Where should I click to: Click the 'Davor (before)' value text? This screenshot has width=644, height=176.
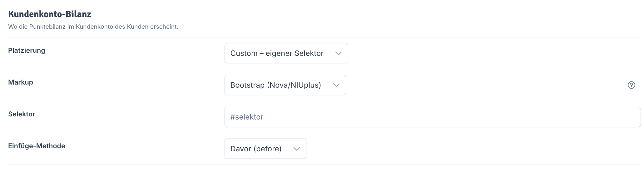256,149
